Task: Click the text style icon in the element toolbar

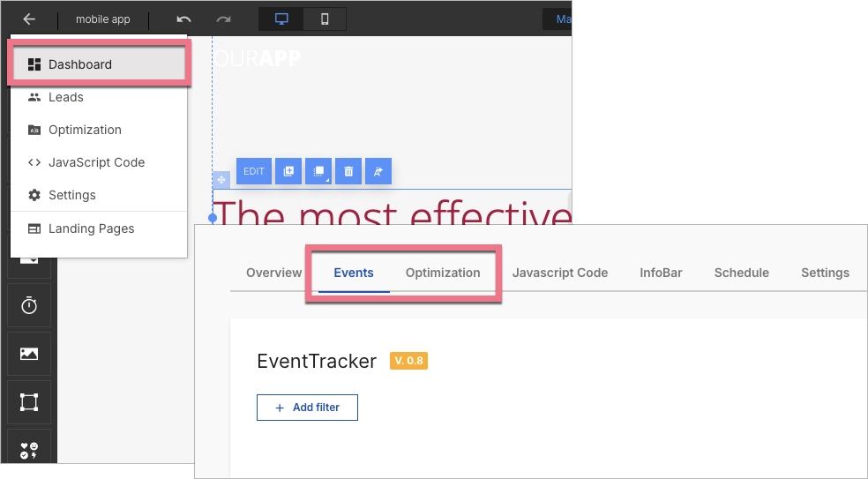Action: (378, 171)
